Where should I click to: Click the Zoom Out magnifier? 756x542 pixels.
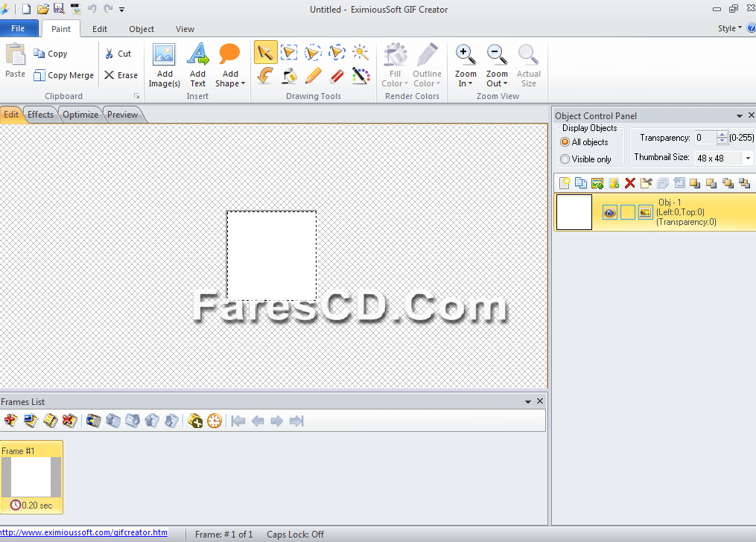click(x=497, y=55)
